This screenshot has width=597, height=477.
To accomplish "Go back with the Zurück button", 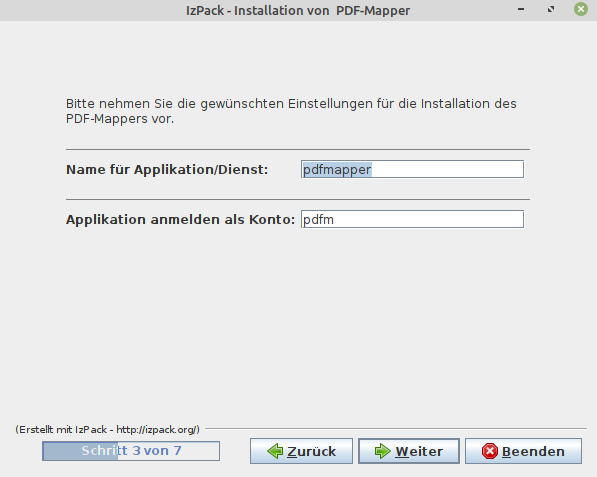I will 301,451.
